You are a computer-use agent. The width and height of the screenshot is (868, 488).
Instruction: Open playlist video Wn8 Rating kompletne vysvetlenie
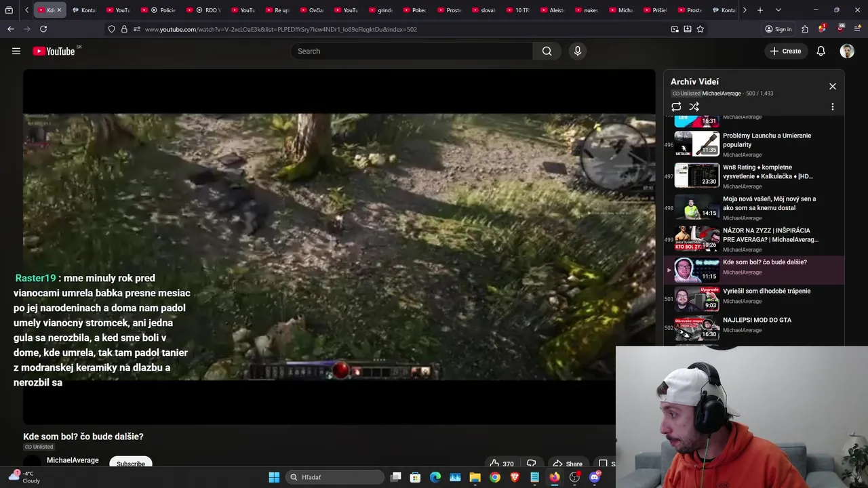(754, 176)
